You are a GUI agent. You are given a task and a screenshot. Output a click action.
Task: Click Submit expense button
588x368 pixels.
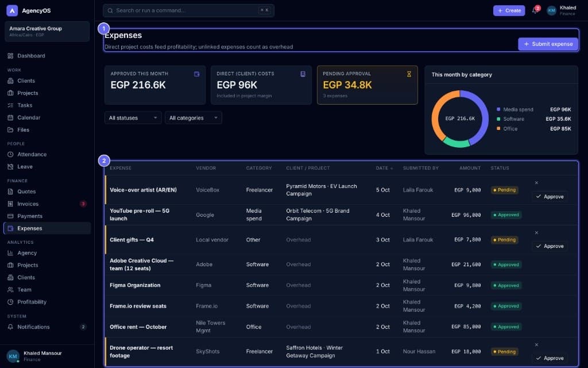[548, 44]
